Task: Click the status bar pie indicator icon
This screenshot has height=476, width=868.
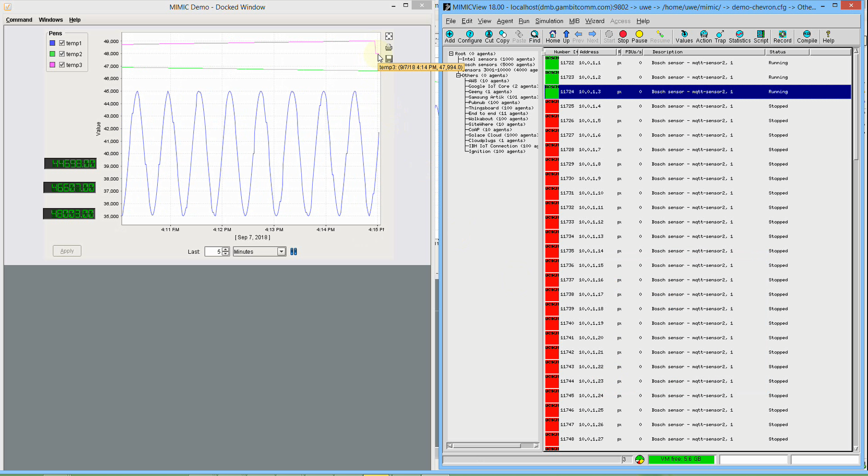Action: point(639,460)
